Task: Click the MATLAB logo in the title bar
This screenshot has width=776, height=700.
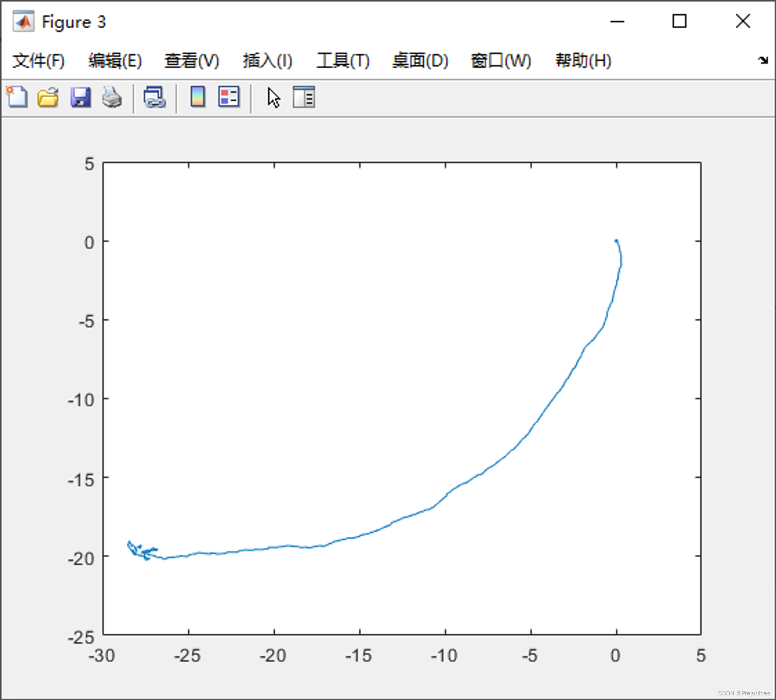Action: 24,22
